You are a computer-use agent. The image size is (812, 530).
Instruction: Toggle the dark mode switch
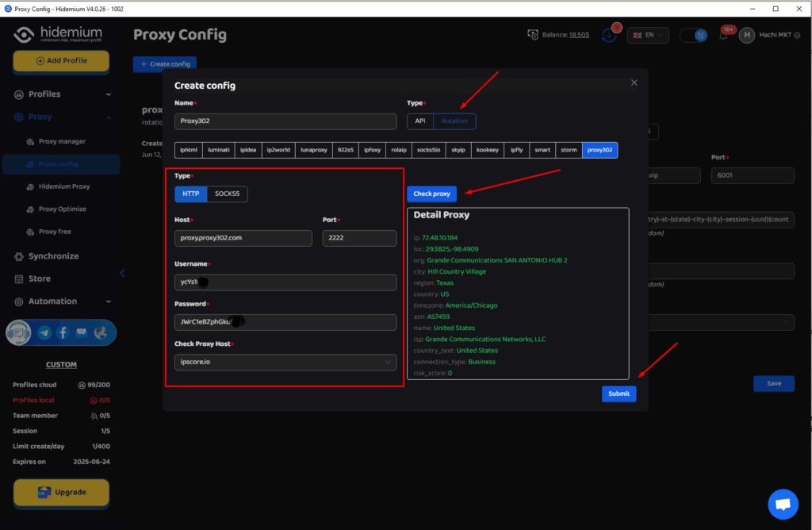tap(693, 35)
